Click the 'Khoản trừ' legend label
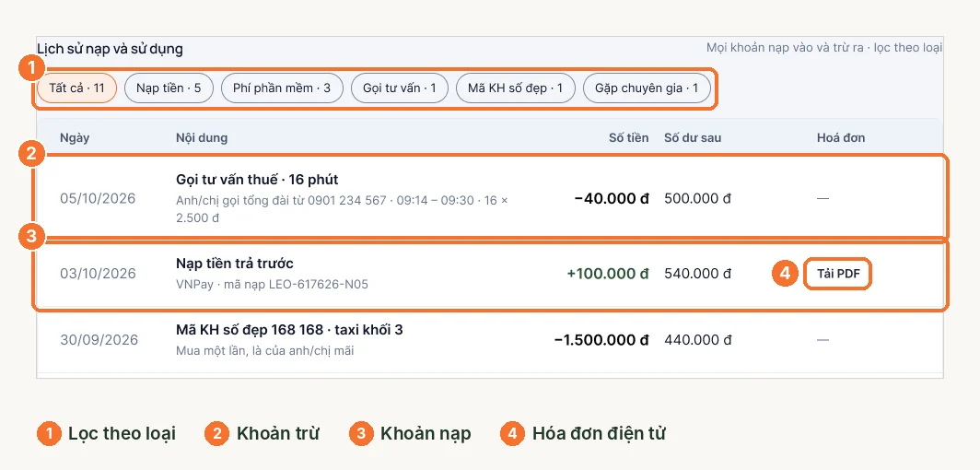The image size is (980, 470). (278, 433)
